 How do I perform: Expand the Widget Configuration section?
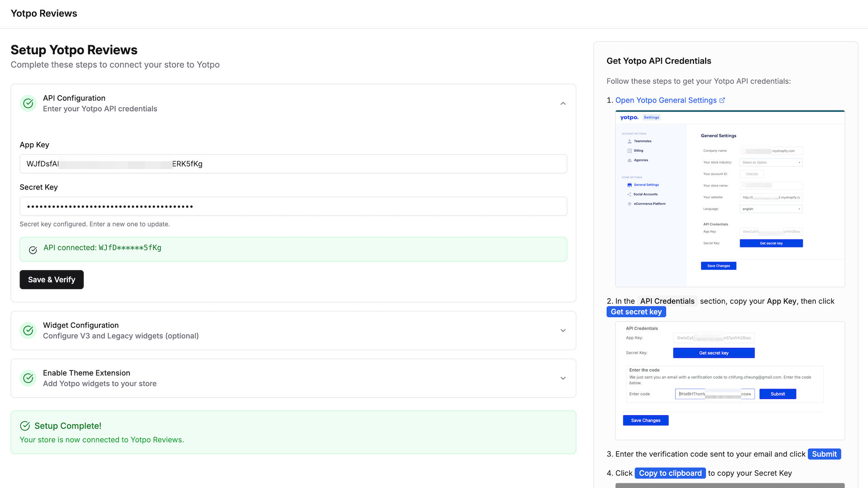click(563, 330)
